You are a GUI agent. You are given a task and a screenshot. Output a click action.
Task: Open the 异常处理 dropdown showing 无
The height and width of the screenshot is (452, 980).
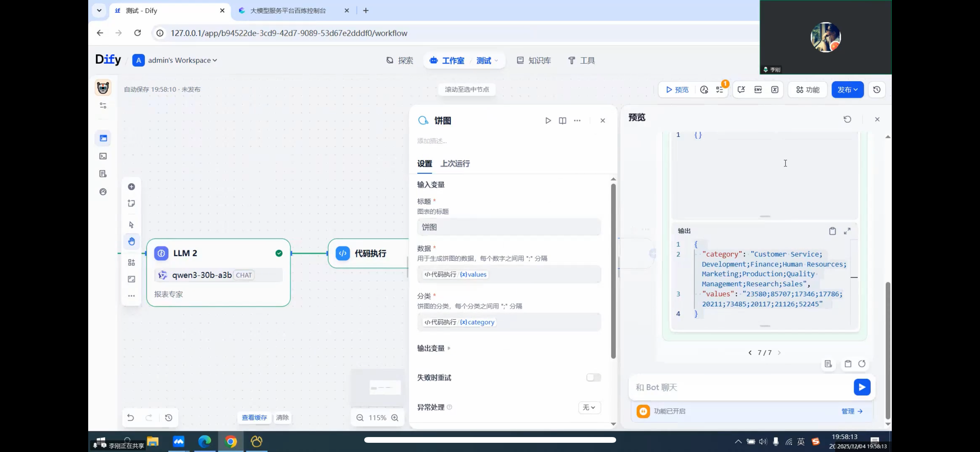(589, 407)
